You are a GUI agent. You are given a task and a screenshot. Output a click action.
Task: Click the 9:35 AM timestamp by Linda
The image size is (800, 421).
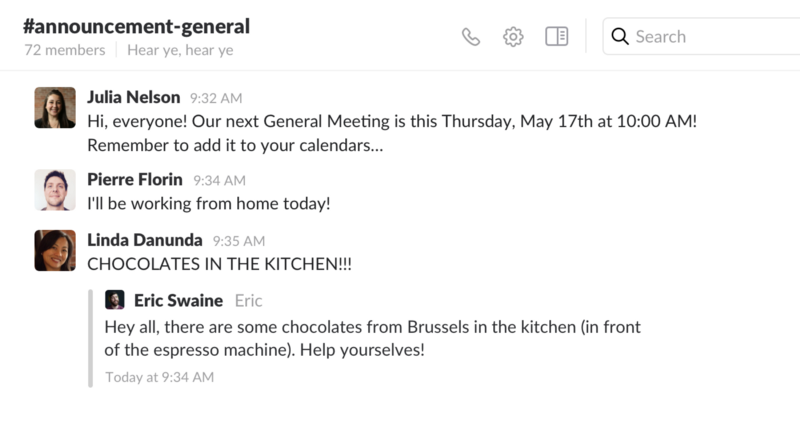[239, 241]
